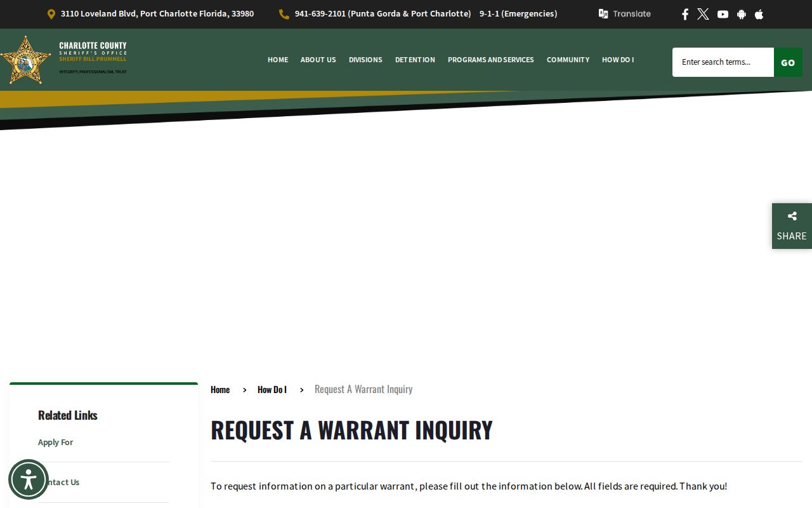Viewport: 812px width, 508px height.
Task: Click the 3110 Loveland Blvd address link
Action: click(157, 13)
